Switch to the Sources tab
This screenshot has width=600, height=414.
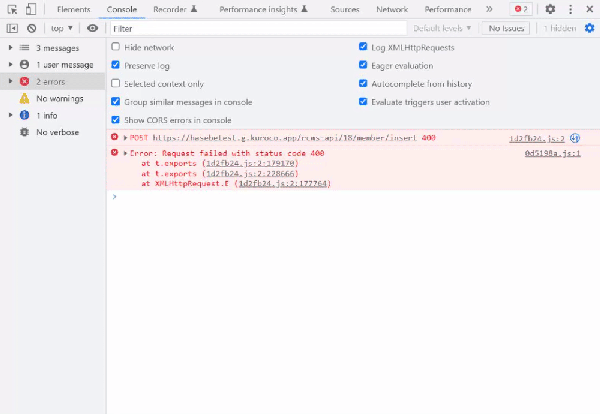pyautogui.click(x=345, y=9)
